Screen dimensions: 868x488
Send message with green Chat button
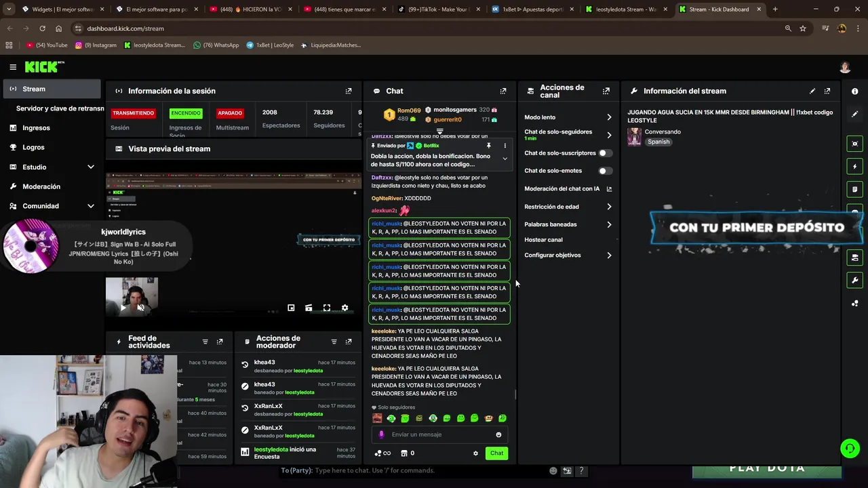pos(497,453)
